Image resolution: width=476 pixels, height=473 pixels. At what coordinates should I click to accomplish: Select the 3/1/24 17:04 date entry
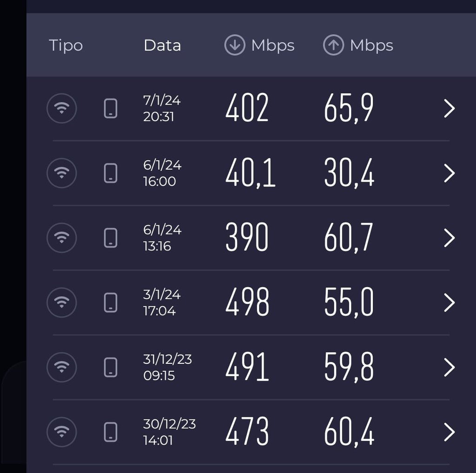coord(162,302)
